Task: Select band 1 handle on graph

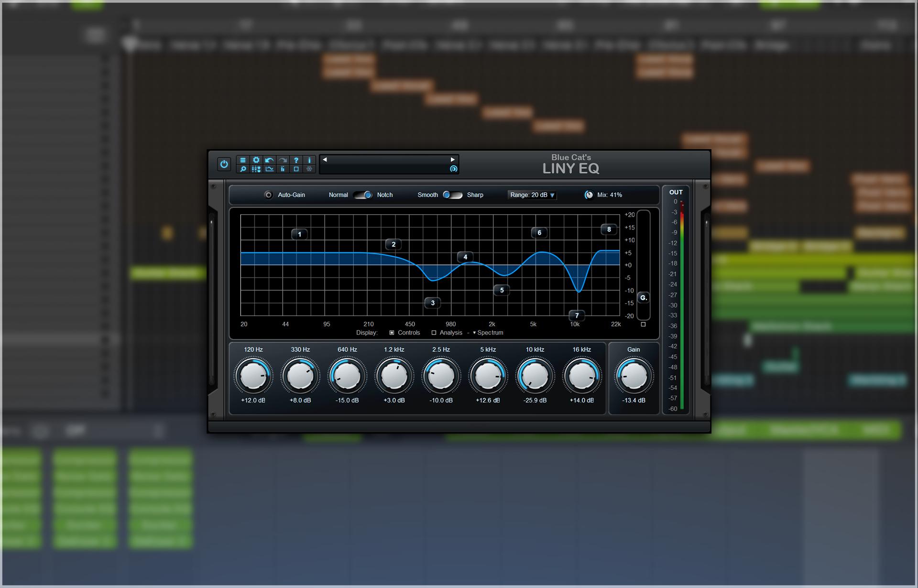Action: [x=300, y=234]
